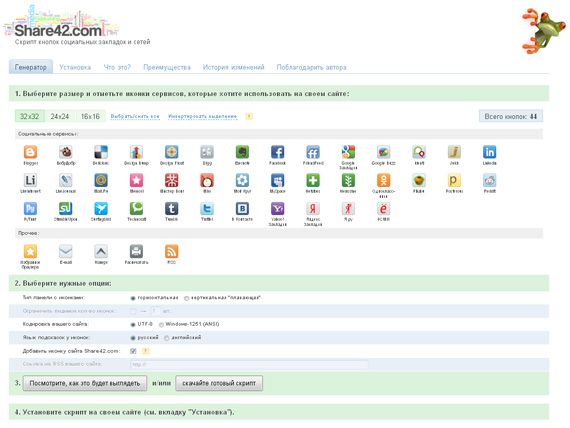Select the Odnoklassniki orange icon

coord(384,180)
